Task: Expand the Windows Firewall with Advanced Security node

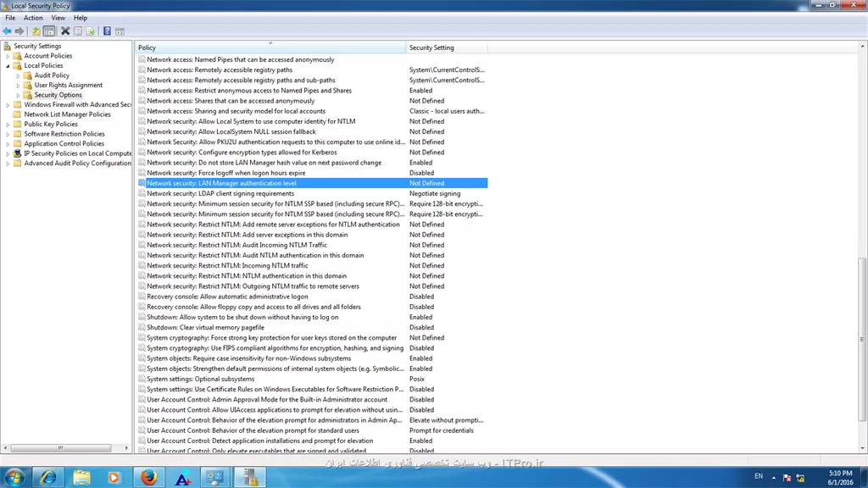Action: point(8,104)
